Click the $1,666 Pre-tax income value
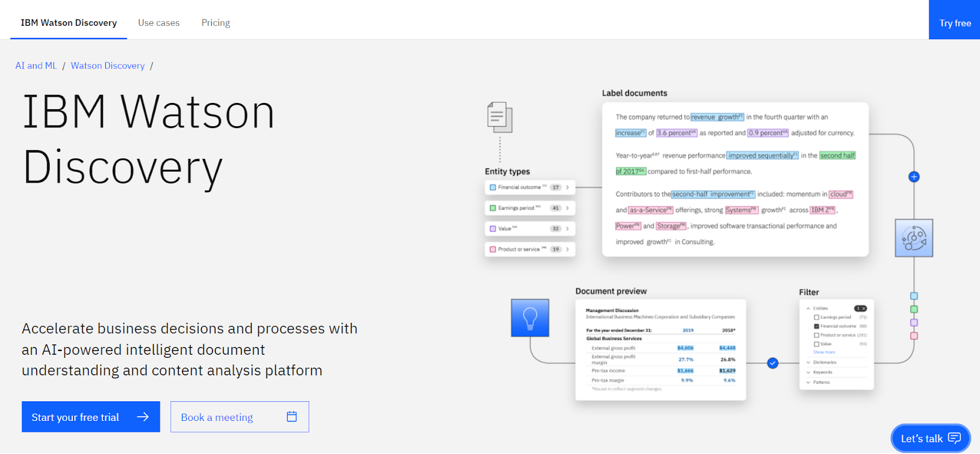 tap(685, 371)
